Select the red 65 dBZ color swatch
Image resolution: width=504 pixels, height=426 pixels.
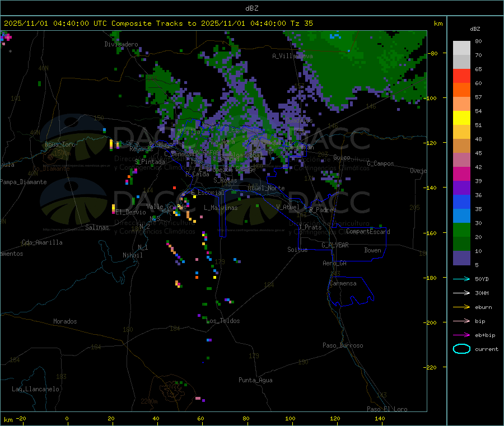point(461,76)
